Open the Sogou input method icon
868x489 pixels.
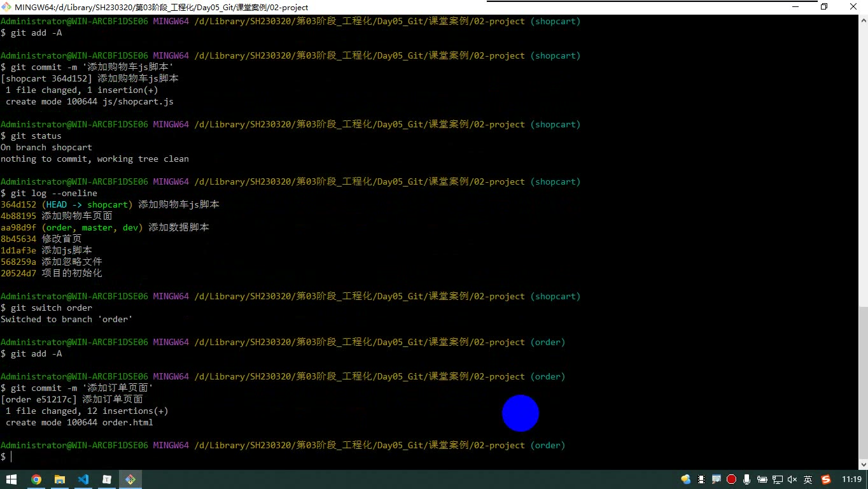(x=826, y=479)
